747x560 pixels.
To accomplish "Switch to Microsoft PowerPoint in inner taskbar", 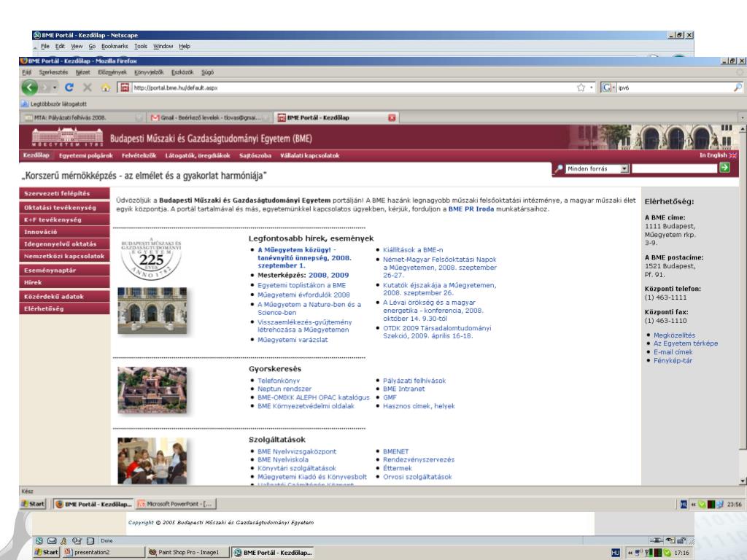I will click(176, 504).
